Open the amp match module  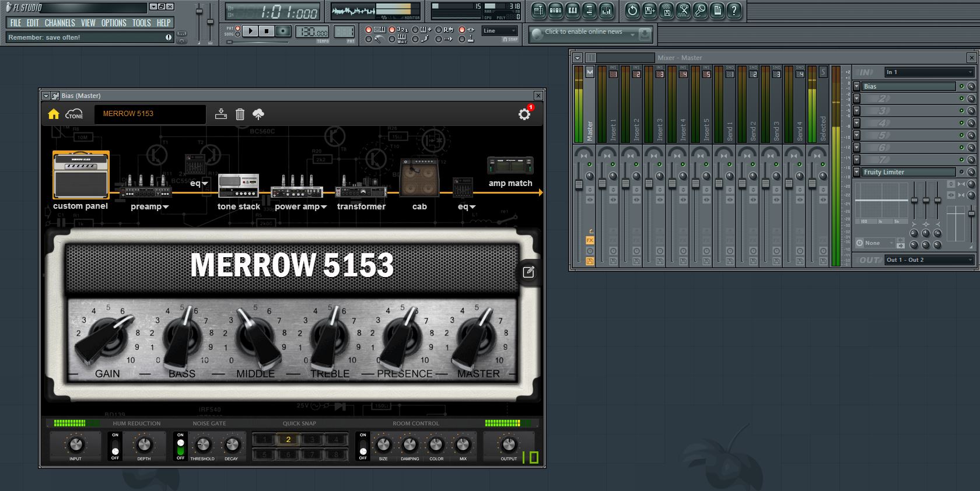pyautogui.click(x=510, y=166)
